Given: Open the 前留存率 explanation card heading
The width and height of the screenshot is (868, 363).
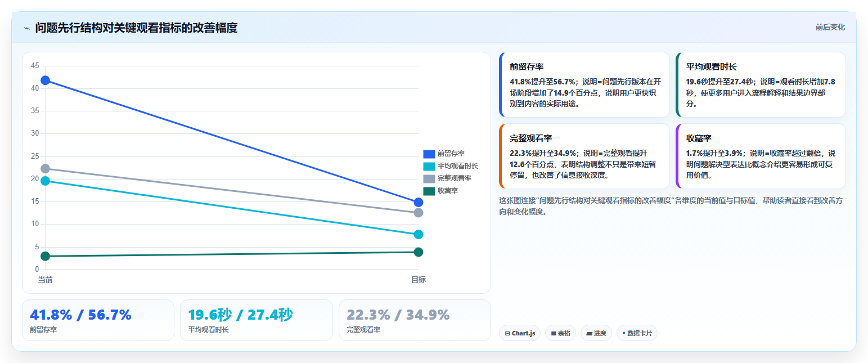Looking at the screenshot, I should click(x=527, y=66).
